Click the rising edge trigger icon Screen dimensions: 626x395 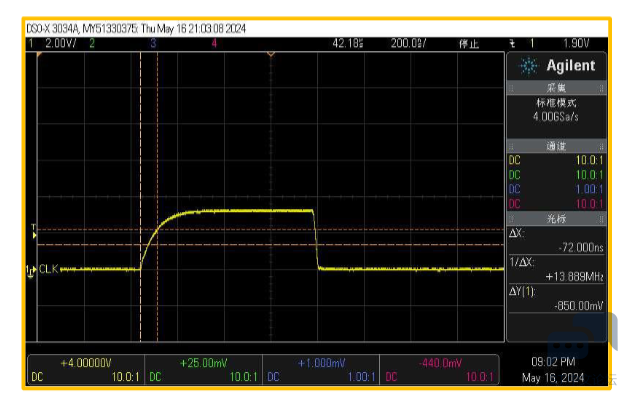pyautogui.click(x=513, y=44)
